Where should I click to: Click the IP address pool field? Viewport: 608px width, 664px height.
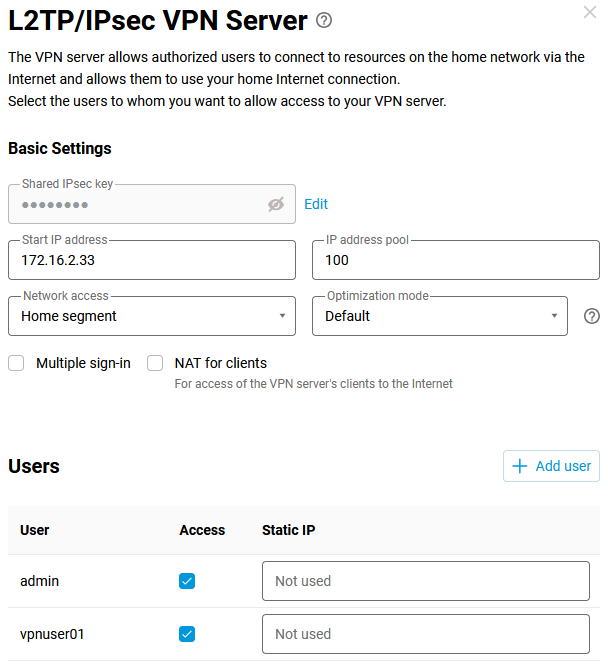456,260
